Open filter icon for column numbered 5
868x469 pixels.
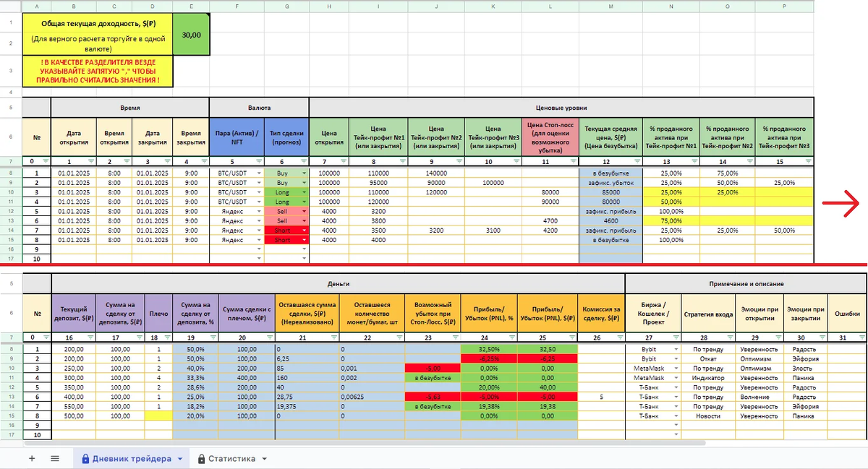click(x=258, y=161)
